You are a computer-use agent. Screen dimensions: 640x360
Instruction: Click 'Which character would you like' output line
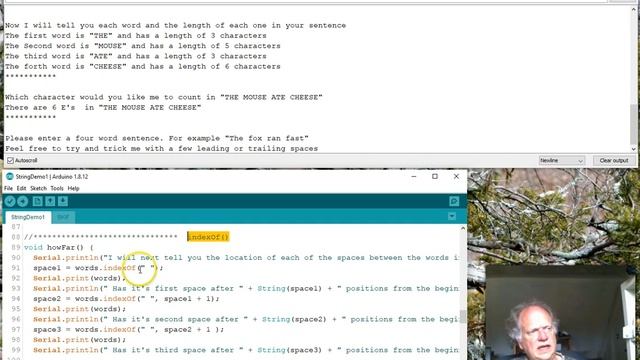pyautogui.click(x=164, y=97)
